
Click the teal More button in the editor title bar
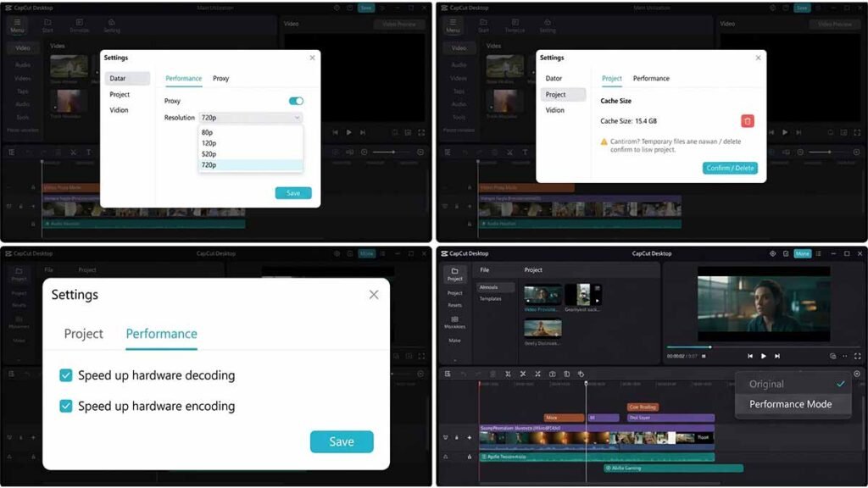(x=802, y=253)
